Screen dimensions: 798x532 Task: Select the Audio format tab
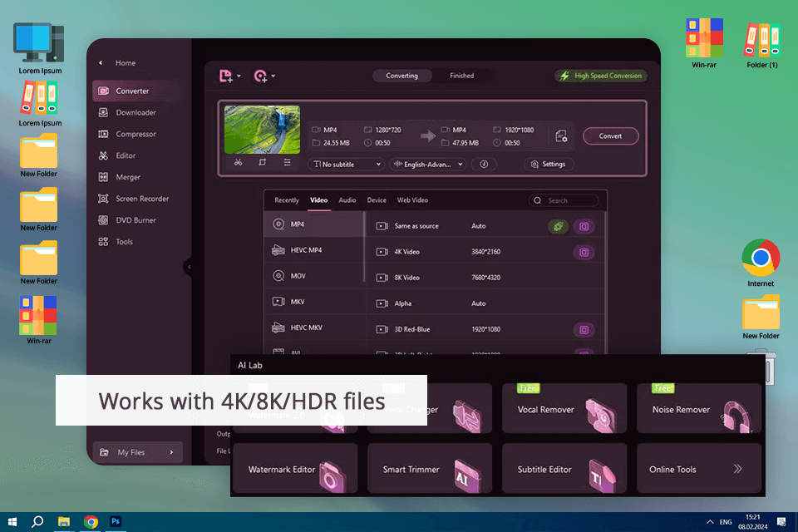coord(347,200)
